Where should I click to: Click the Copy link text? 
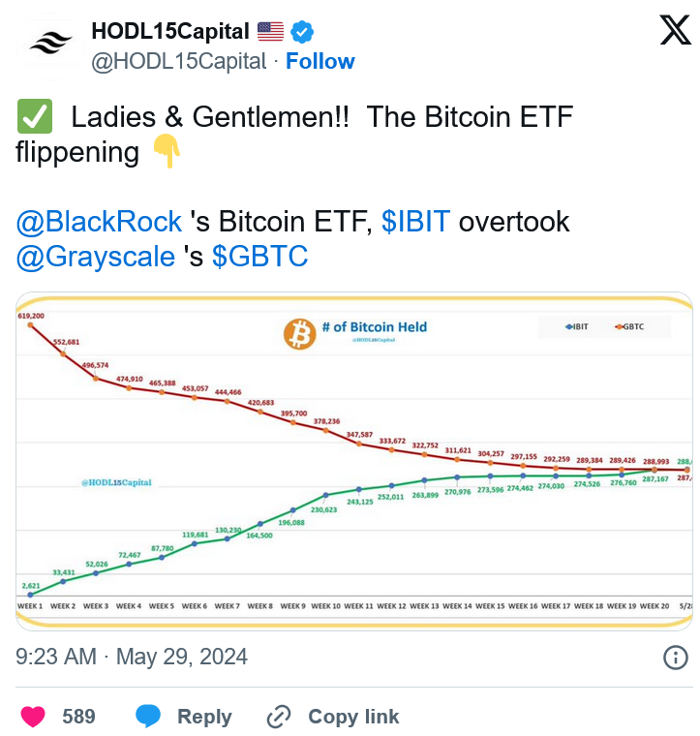click(x=353, y=717)
